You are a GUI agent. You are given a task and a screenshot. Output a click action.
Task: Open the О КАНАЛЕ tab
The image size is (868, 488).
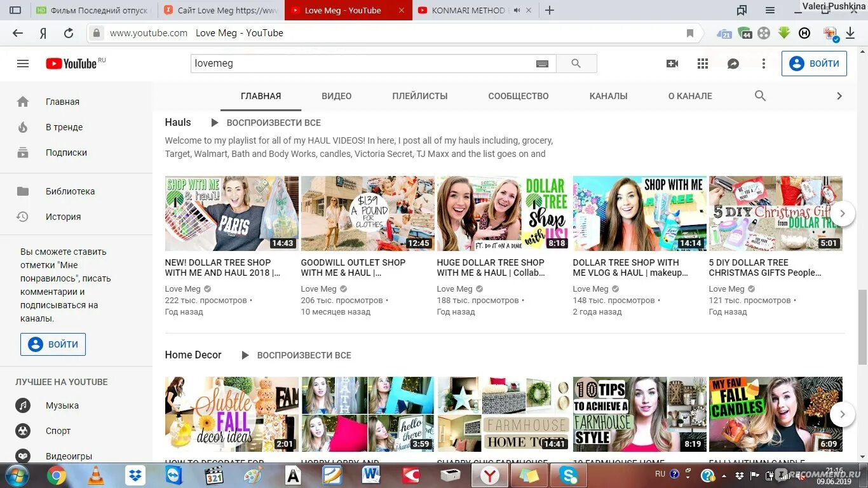tap(690, 96)
